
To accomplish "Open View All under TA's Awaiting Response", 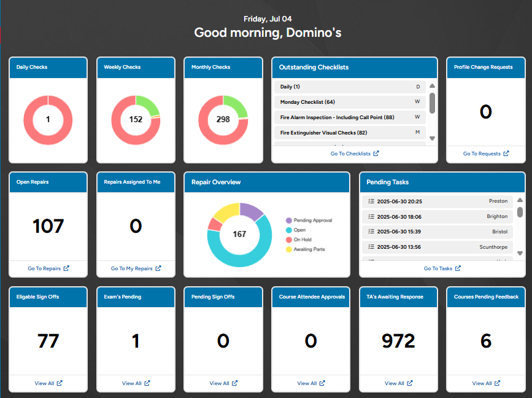I will (398, 383).
